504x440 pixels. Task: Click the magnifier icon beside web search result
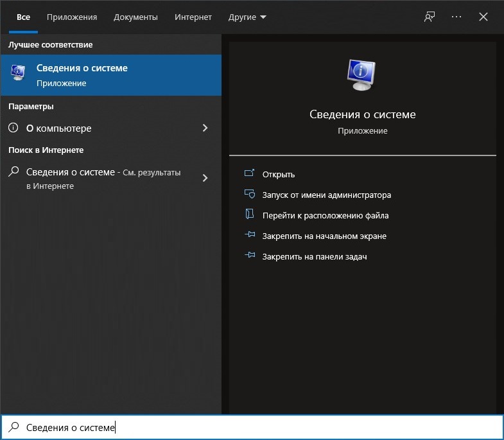point(13,172)
